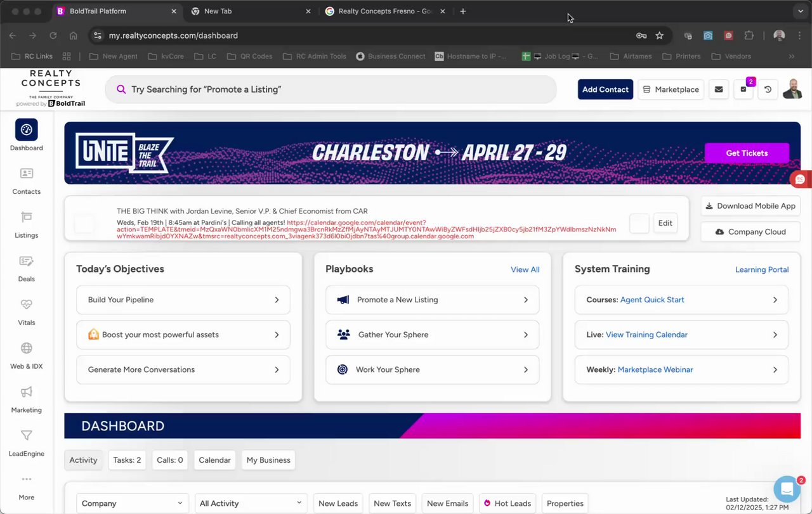The height and width of the screenshot is (514, 812).
Task: Click the search field Promote a Listing
Action: pyautogui.click(x=331, y=89)
